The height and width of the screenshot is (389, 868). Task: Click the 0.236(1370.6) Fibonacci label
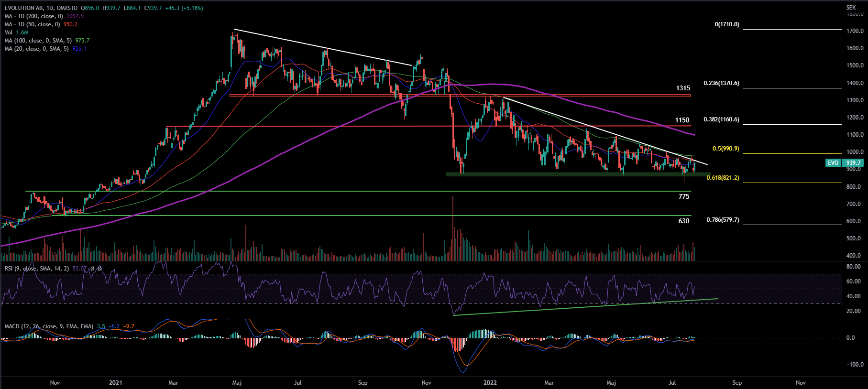click(721, 83)
